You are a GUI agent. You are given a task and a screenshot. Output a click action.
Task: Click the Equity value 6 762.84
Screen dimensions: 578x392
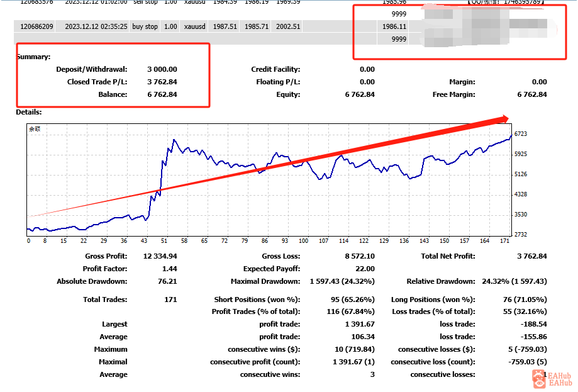pos(360,94)
